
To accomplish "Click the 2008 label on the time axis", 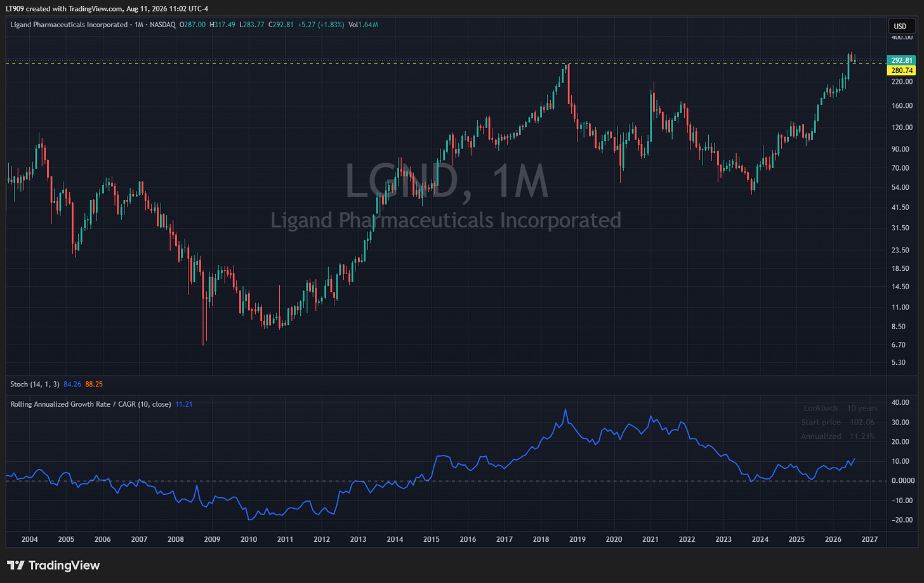I will coord(176,540).
